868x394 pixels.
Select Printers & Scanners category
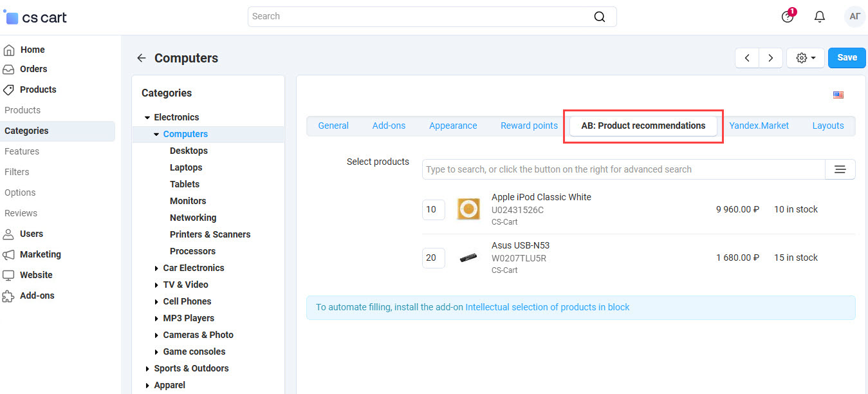tap(210, 234)
